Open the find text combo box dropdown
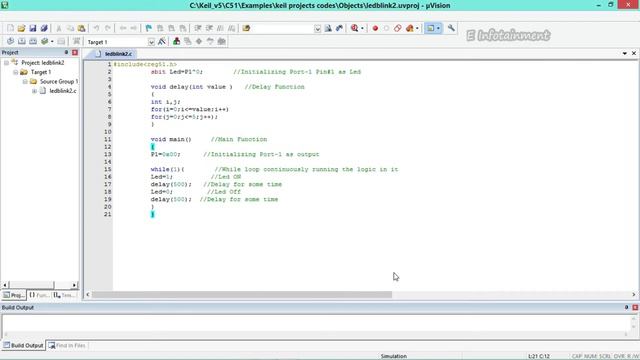Viewport: 640px width, 360px height. pos(318,29)
